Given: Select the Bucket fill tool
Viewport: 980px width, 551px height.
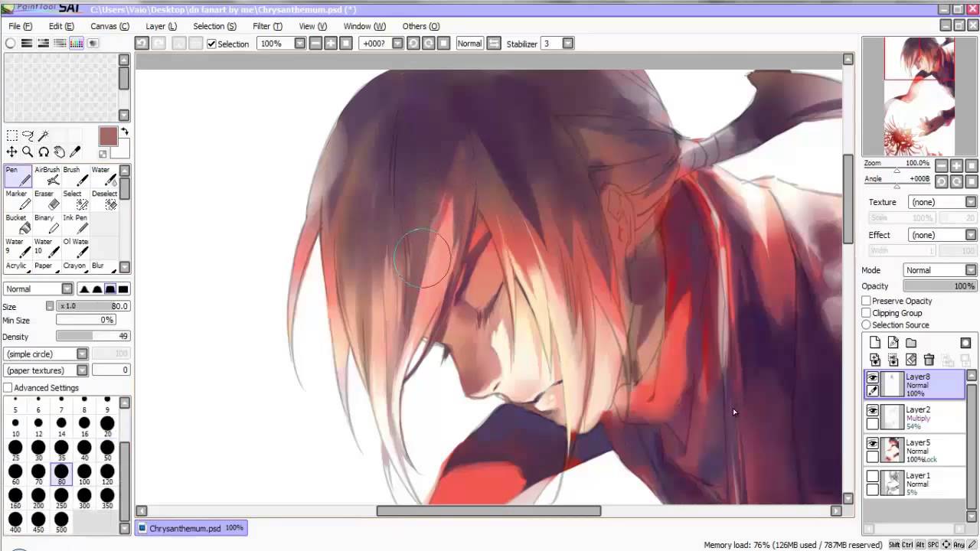Looking at the screenshot, I should click(18, 224).
